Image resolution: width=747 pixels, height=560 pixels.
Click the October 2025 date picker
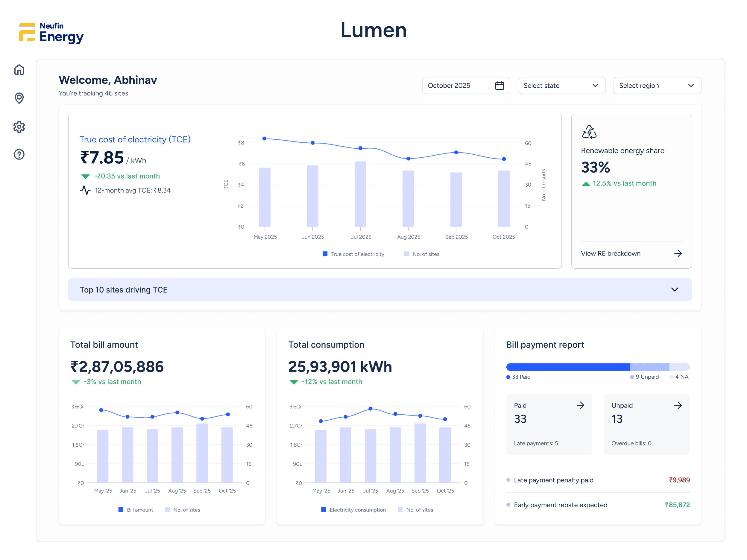(x=466, y=85)
